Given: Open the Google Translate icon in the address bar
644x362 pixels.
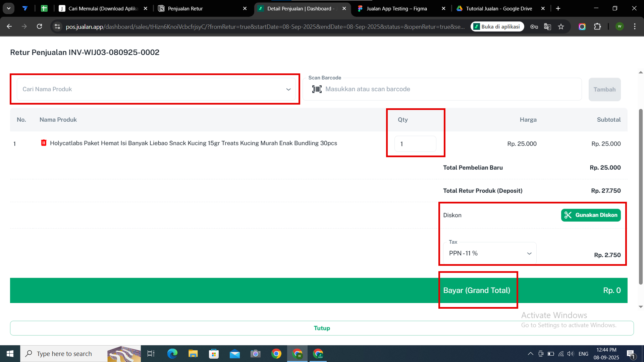Looking at the screenshot, I should (547, 26).
